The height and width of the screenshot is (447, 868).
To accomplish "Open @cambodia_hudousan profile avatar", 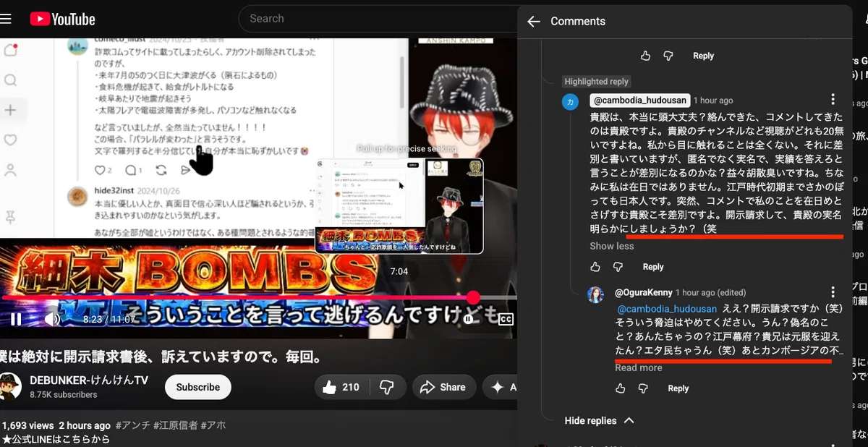I will click(571, 102).
